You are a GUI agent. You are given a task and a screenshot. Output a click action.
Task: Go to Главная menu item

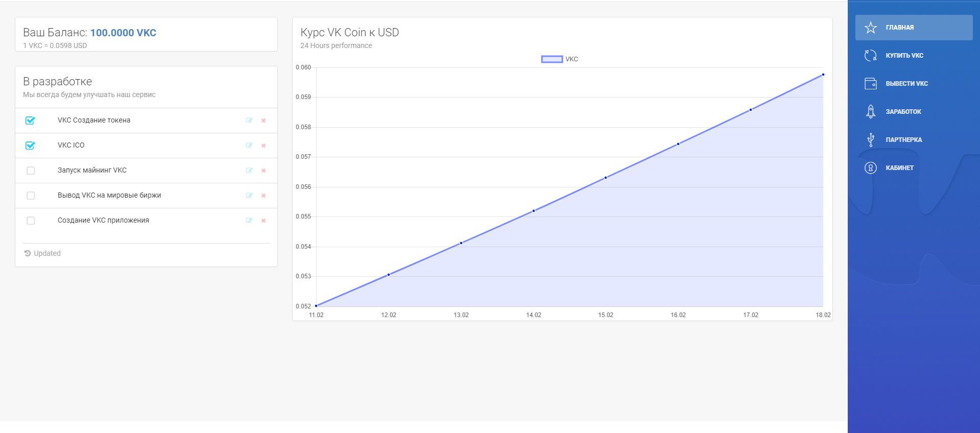click(914, 28)
